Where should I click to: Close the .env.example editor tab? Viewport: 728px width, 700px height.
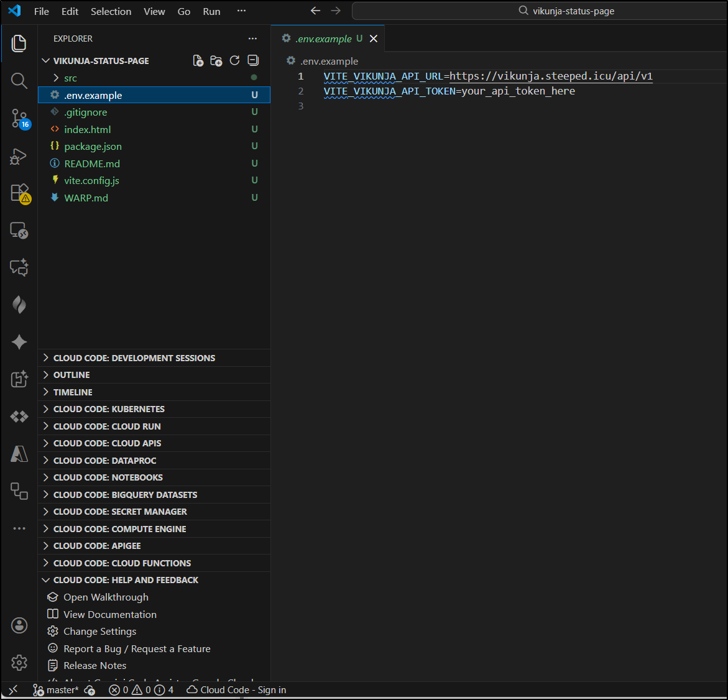point(374,39)
